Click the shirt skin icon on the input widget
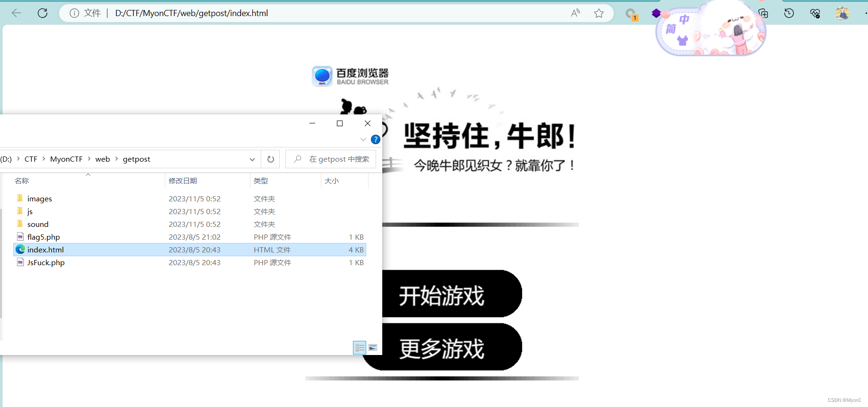Image resolution: width=868 pixels, height=407 pixels. click(x=682, y=41)
